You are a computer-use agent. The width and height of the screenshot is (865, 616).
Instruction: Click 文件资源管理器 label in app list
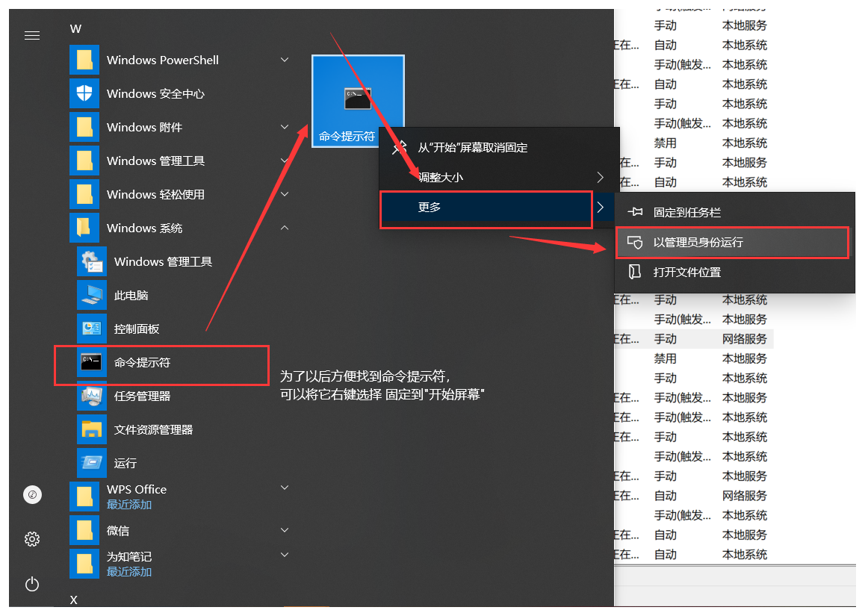(x=153, y=429)
